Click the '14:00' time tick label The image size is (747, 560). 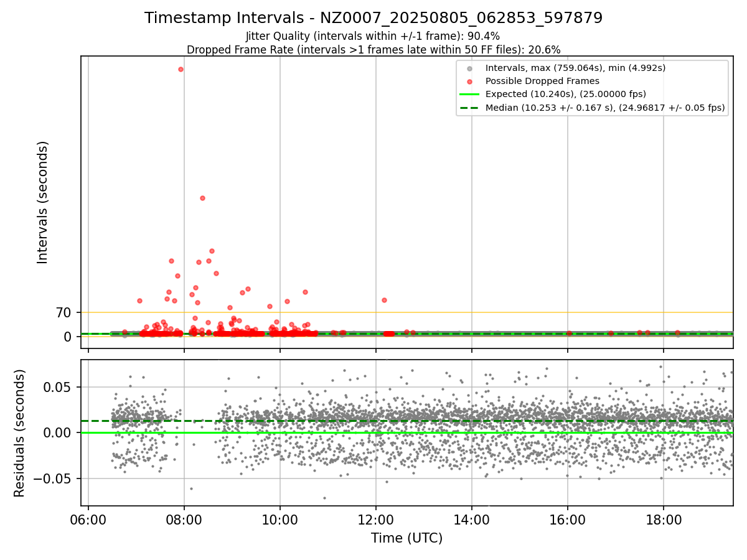[x=472, y=520]
